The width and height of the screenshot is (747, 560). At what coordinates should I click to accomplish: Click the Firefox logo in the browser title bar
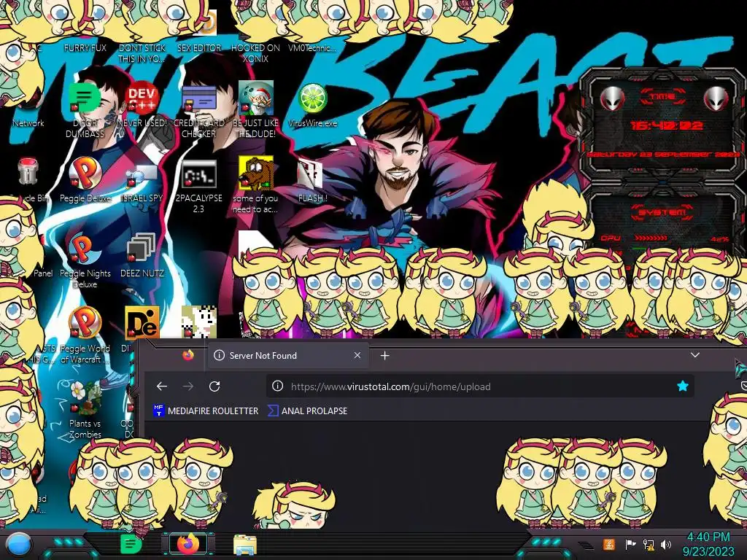click(x=188, y=355)
